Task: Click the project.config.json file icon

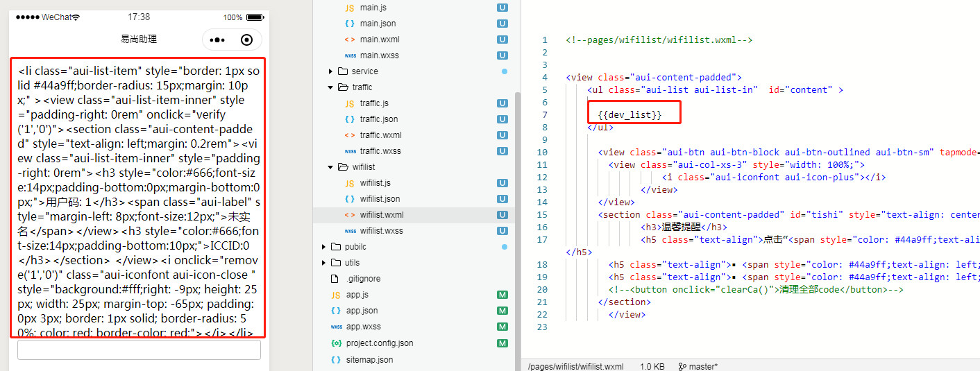Action: click(336, 343)
